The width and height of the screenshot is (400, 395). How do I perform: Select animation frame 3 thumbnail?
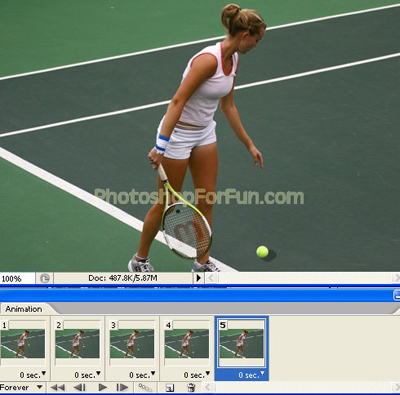pos(132,343)
